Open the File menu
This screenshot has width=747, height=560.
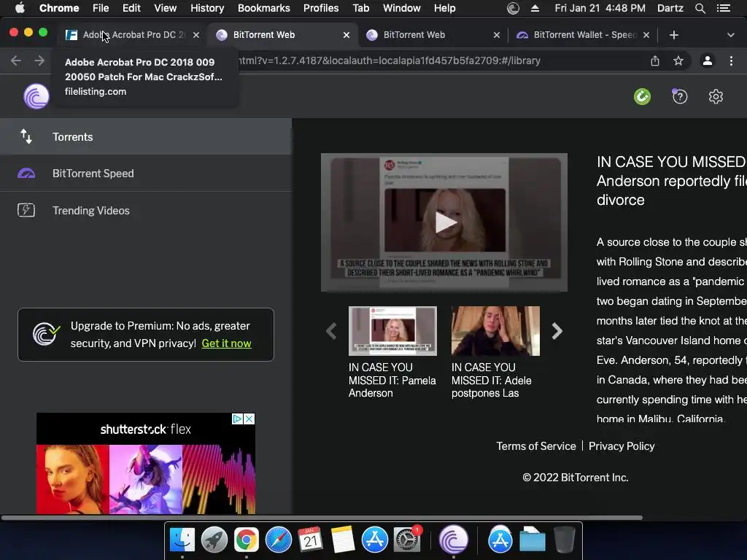[101, 8]
